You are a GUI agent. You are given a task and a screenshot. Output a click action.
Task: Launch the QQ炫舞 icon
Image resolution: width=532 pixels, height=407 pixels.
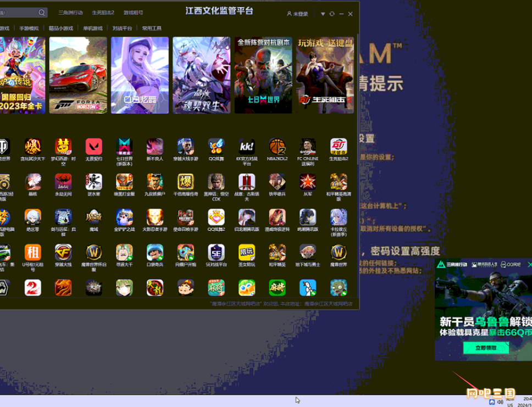(x=216, y=147)
